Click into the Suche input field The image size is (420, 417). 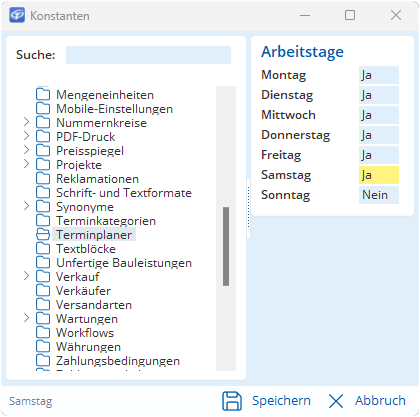point(148,55)
